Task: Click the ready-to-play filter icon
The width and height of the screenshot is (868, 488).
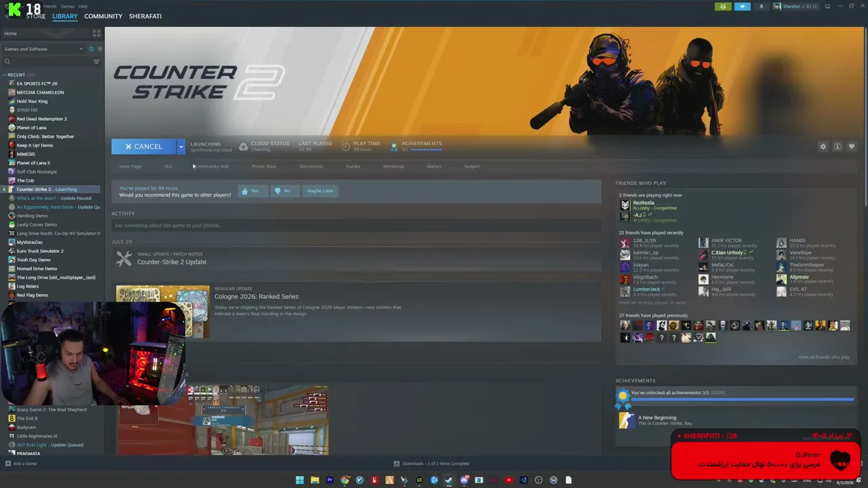Action: click(x=100, y=49)
